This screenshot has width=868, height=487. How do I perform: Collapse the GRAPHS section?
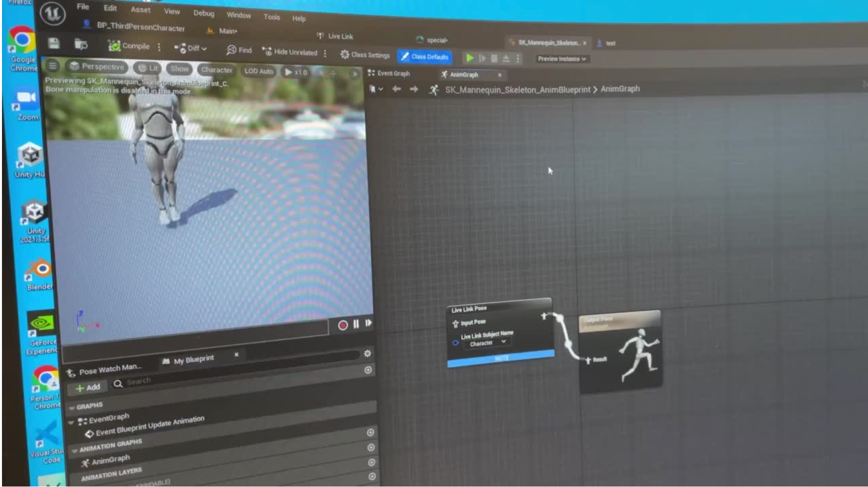point(72,408)
